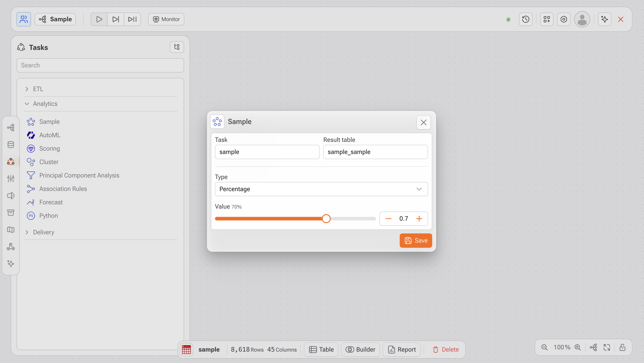Toggle fullscreen canvas icon
The height and width of the screenshot is (363, 644).
(607, 347)
